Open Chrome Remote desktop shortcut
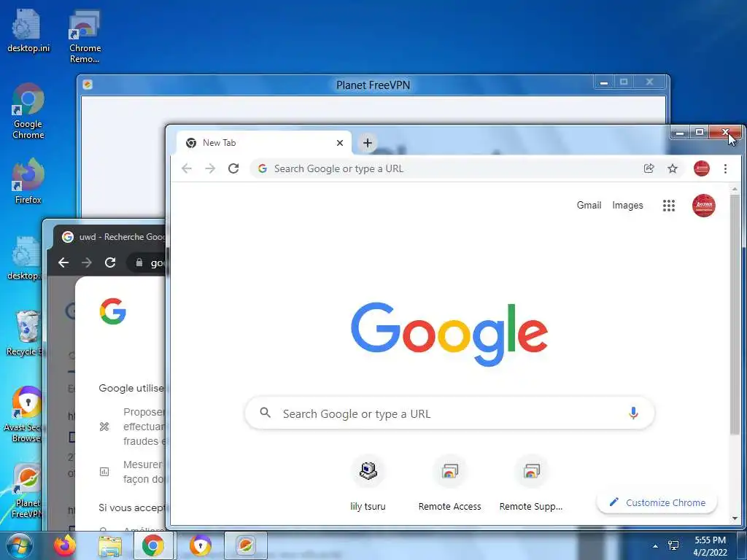Image resolution: width=747 pixels, height=560 pixels. coord(85,36)
